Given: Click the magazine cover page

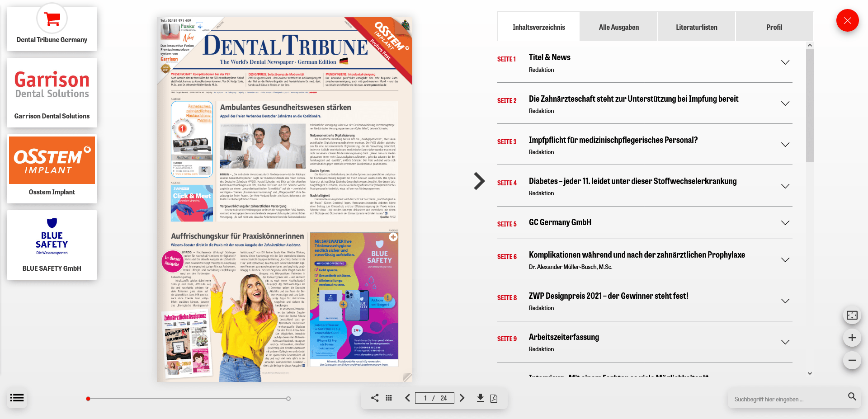Looking at the screenshot, I should click(285, 199).
